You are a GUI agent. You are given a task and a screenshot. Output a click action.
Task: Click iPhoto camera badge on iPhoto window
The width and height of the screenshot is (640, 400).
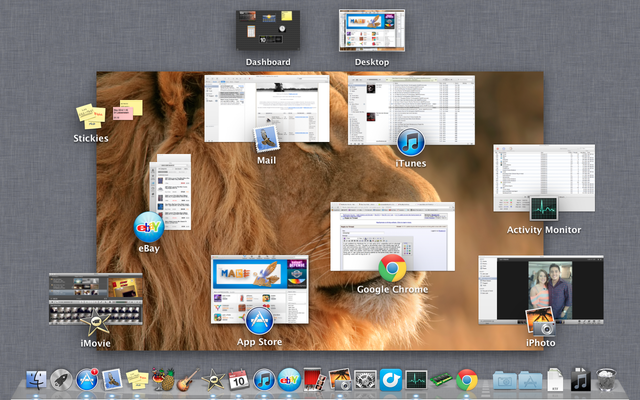[540, 322]
